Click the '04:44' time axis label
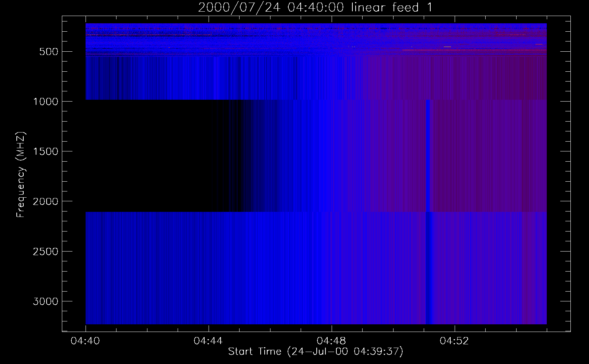589x364 pixels. [208, 341]
